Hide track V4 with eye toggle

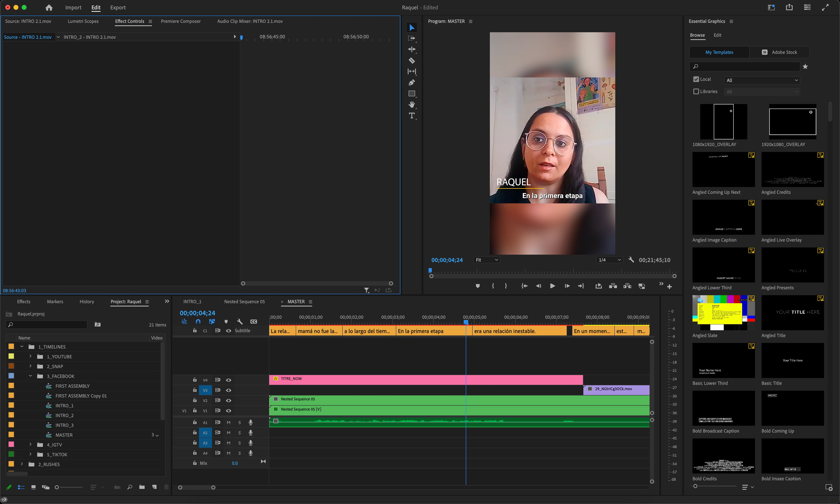pos(228,380)
